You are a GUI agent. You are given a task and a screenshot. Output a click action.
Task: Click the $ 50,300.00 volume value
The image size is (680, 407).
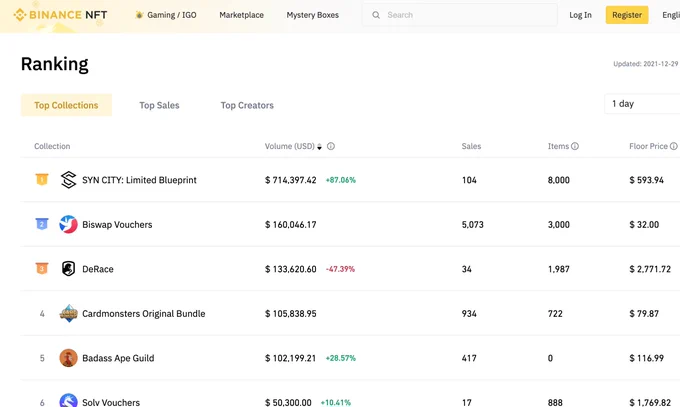288,402
